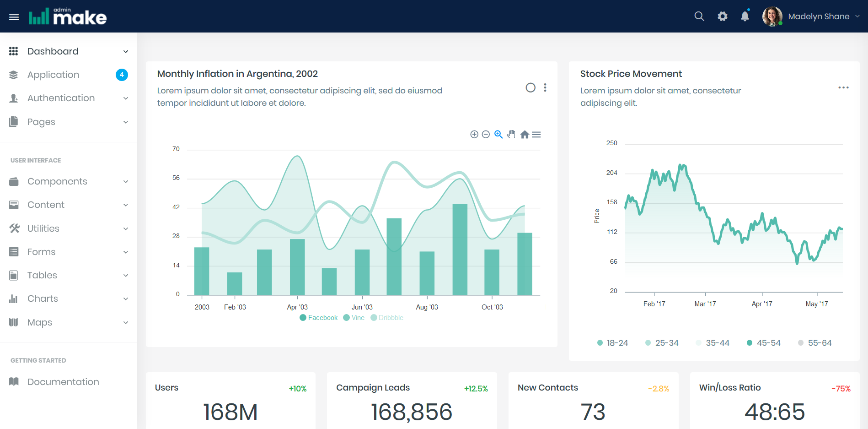Open Stock Price Movement three-dot options
The image size is (868, 429).
(x=843, y=87)
